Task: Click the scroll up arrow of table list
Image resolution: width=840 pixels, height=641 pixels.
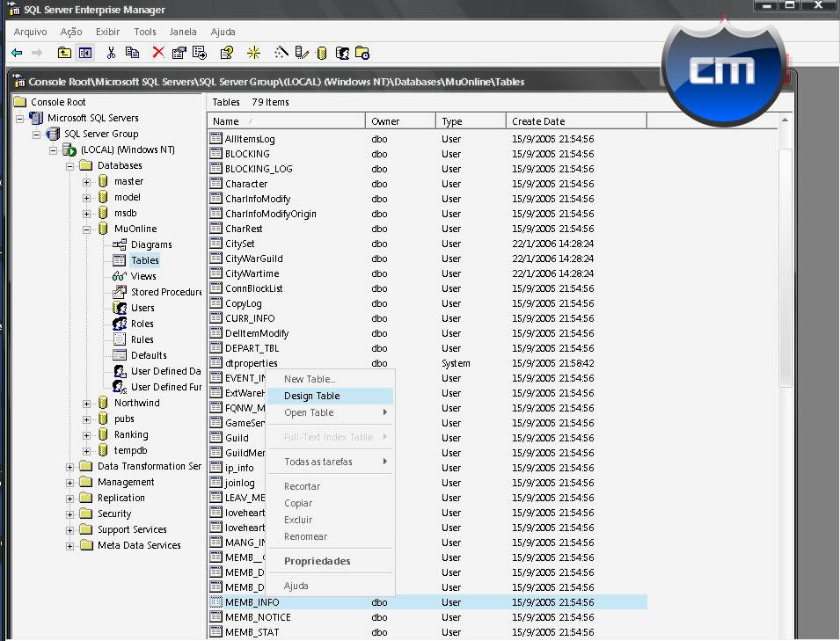Action: [x=785, y=120]
